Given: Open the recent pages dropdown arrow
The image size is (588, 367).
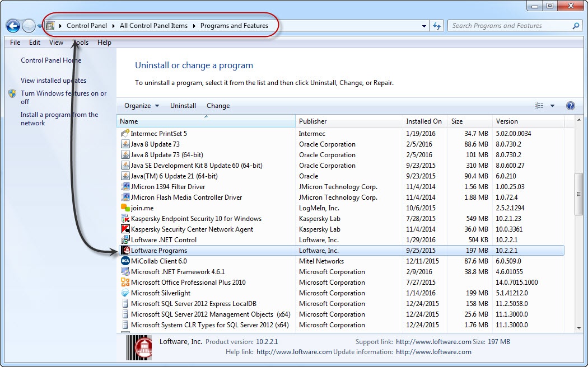Looking at the screenshot, I should (x=40, y=26).
